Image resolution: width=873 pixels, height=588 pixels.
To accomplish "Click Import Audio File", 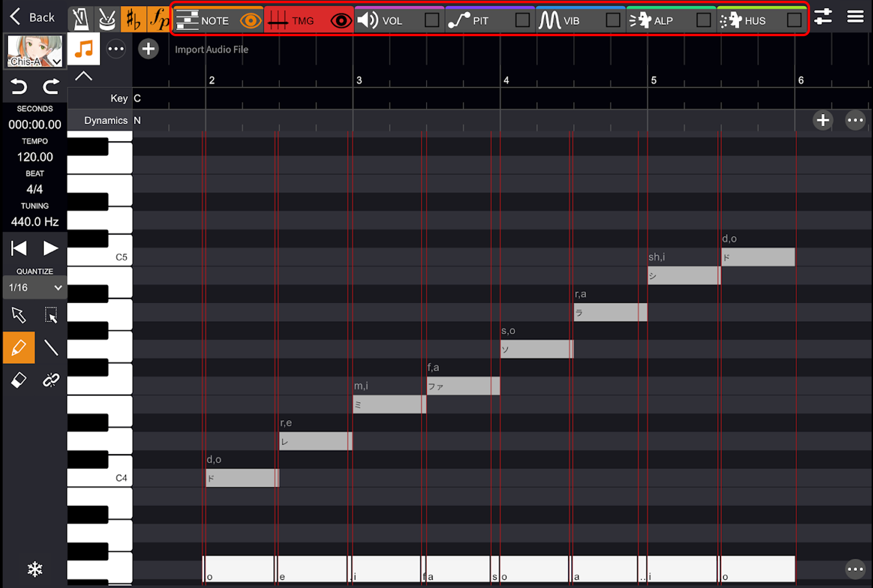I will point(211,49).
